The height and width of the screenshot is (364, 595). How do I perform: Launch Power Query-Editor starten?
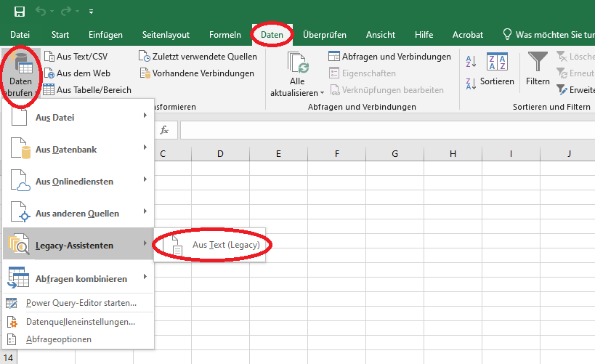click(x=78, y=303)
